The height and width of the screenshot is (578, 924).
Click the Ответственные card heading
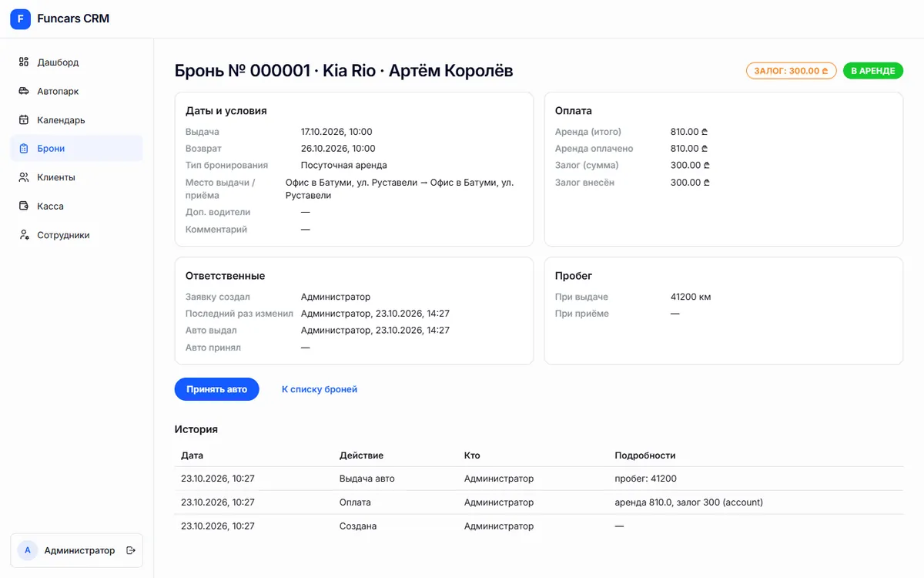226,276
